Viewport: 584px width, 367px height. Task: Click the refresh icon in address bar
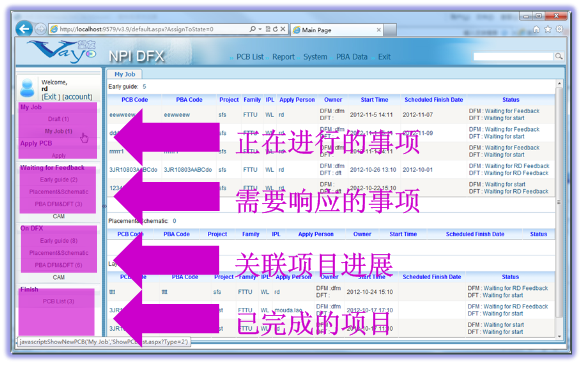coord(275,29)
